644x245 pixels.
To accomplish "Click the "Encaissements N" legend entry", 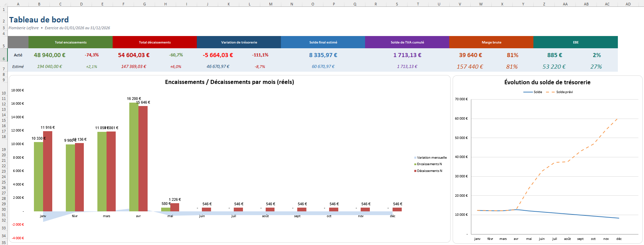I will coord(428,164).
